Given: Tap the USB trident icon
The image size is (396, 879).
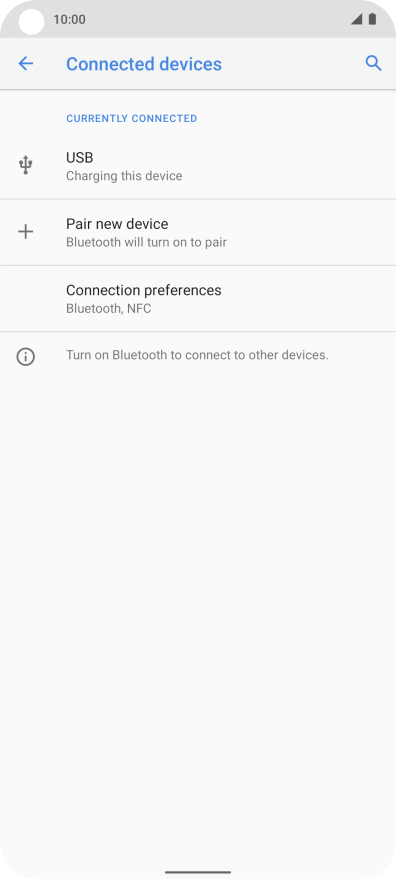Looking at the screenshot, I should [25, 165].
